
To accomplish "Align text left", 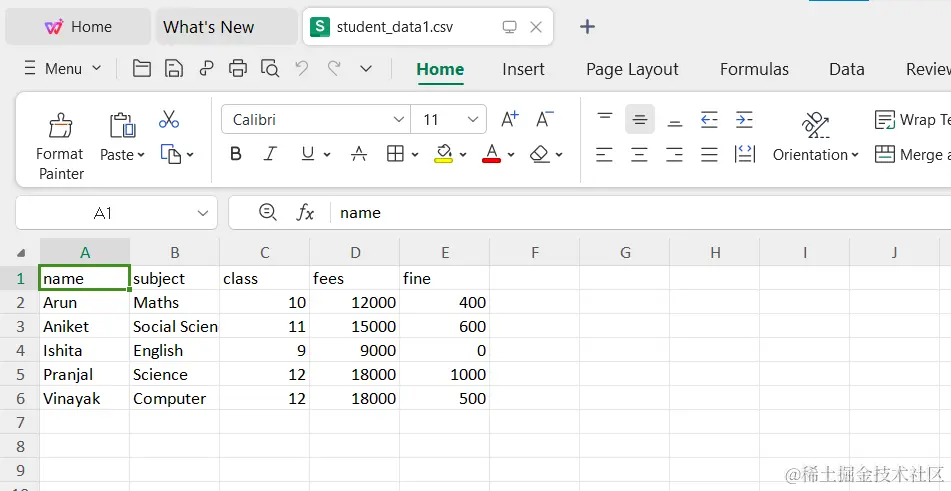I will [604, 155].
